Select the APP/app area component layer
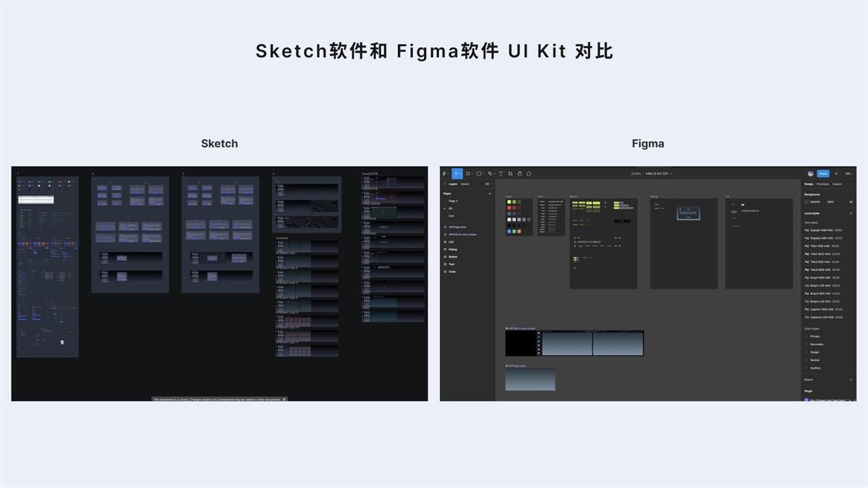The image size is (868, 488). (x=457, y=227)
